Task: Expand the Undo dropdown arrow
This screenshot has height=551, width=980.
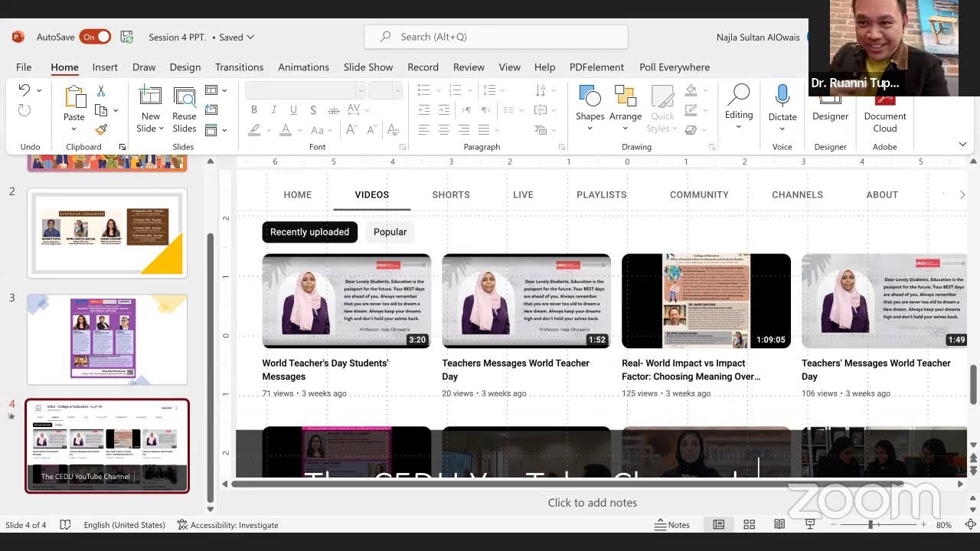Action: pyautogui.click(x=41, y=90)
